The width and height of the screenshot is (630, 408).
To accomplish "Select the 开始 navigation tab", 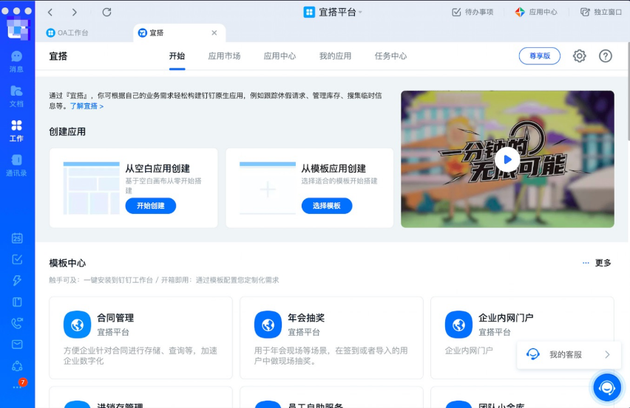I will pyautogui.click(x=177, y=56).
